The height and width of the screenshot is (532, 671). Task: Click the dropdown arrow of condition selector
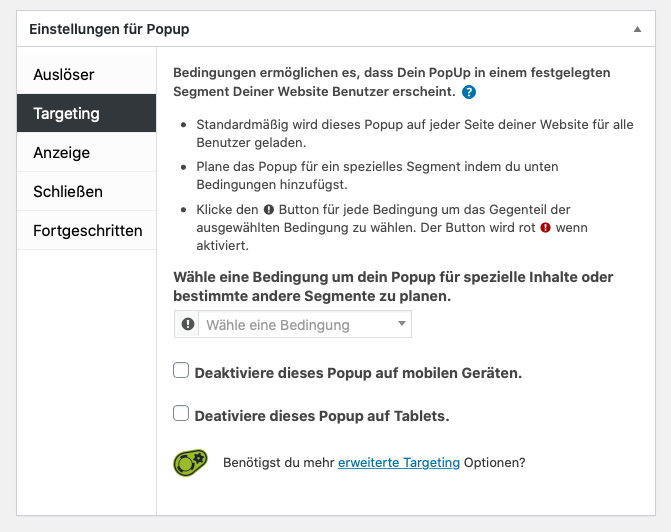[x=401, y=324]
